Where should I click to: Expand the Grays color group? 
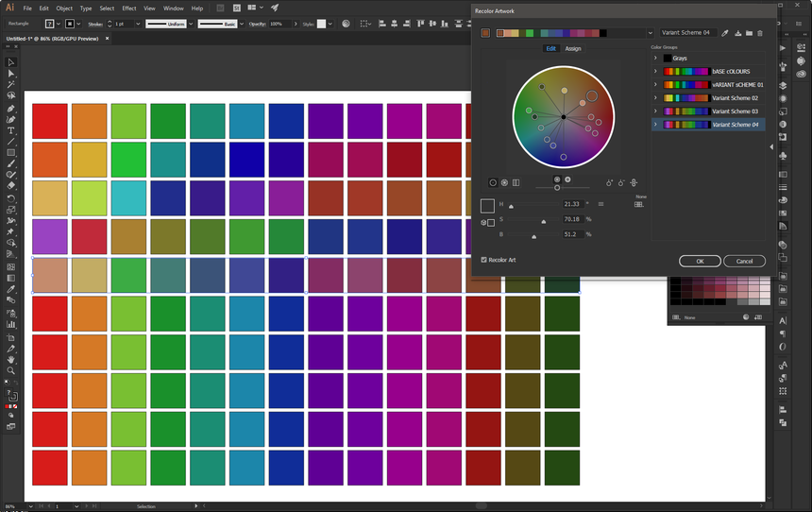click(x=655, y=59)
